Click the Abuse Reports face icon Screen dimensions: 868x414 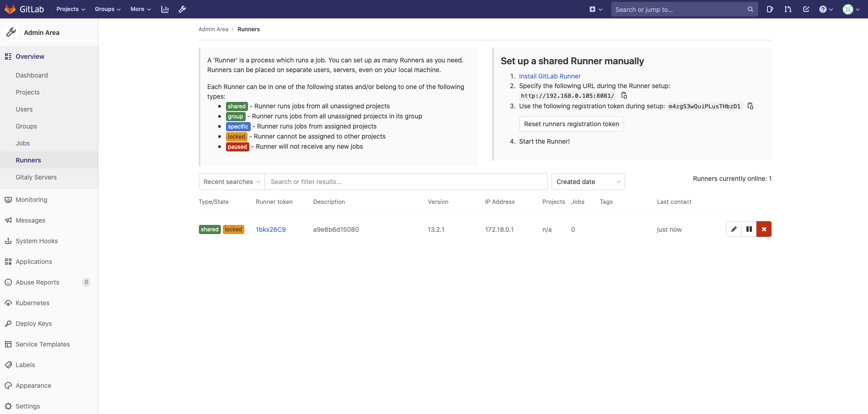8,282
